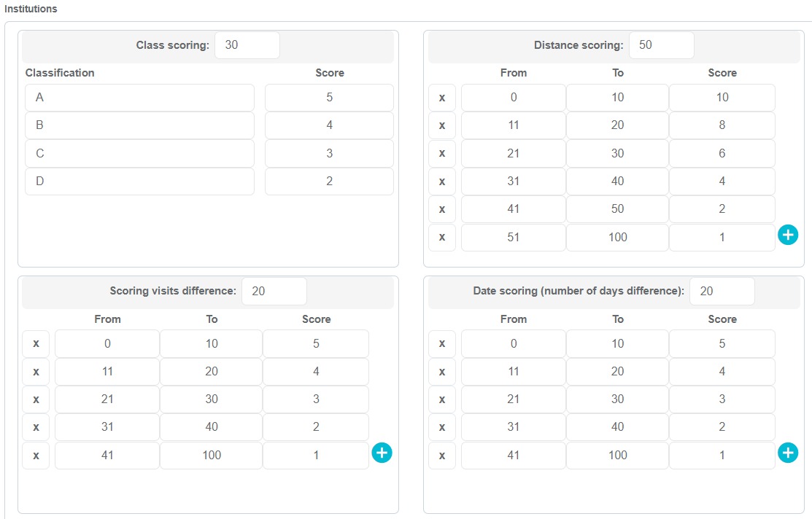Select the score field for Classification A
This screenshot has width=812, height=519.
[x=329, y=98]
